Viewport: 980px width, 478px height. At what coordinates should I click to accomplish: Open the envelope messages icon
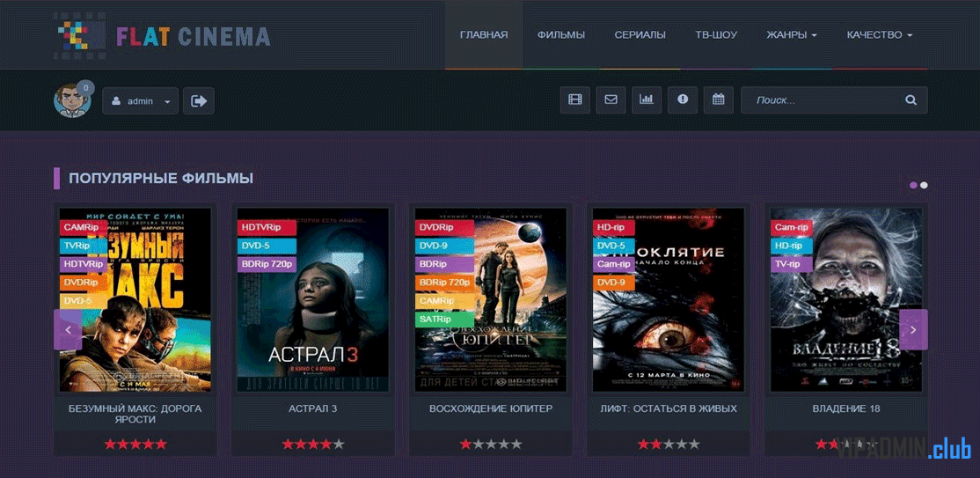611,100
